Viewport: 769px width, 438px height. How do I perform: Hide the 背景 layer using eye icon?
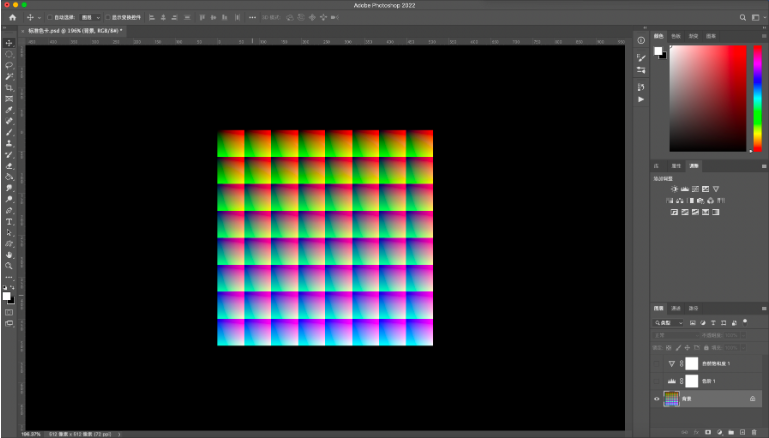point(657,398)
